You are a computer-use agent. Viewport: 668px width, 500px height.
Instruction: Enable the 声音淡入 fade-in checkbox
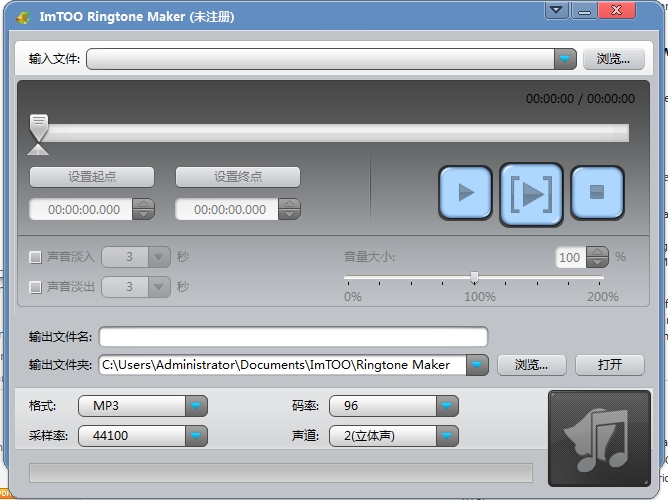coord(35,257)
